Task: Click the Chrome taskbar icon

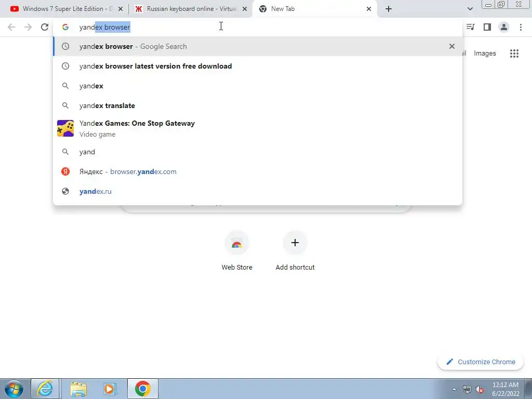Action: pyautogui.click(x=142, y=389)
